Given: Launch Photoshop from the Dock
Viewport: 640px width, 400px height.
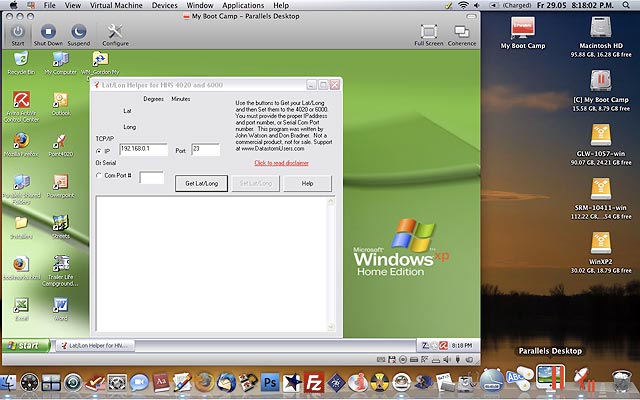Looking at the screenshot, I should coord(270,383).
